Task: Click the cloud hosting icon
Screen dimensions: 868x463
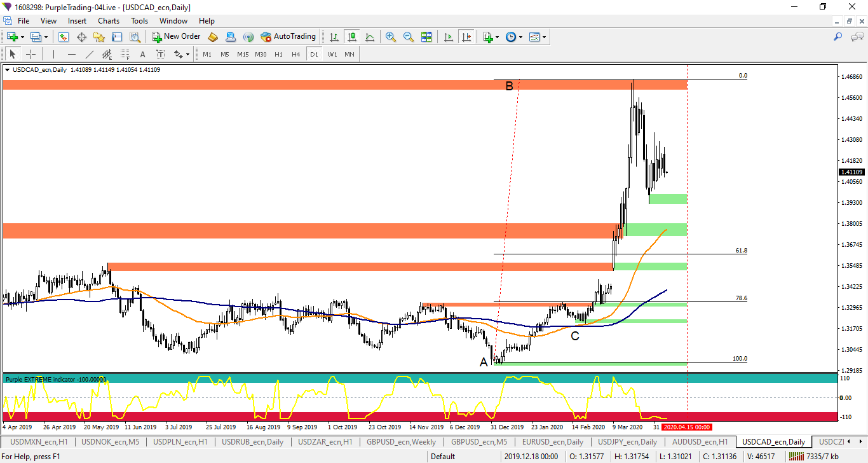Action: point(231,37)
